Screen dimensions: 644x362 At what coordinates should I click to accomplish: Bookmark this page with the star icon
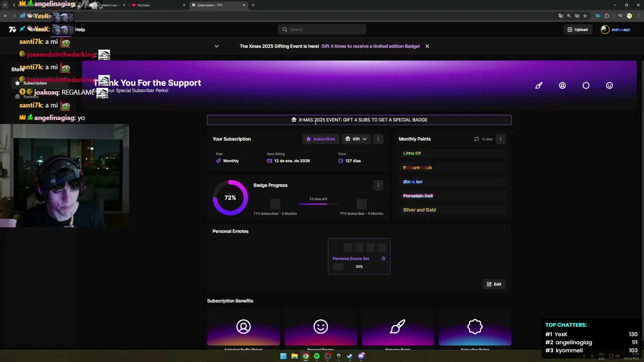click(x=585, y=16)
